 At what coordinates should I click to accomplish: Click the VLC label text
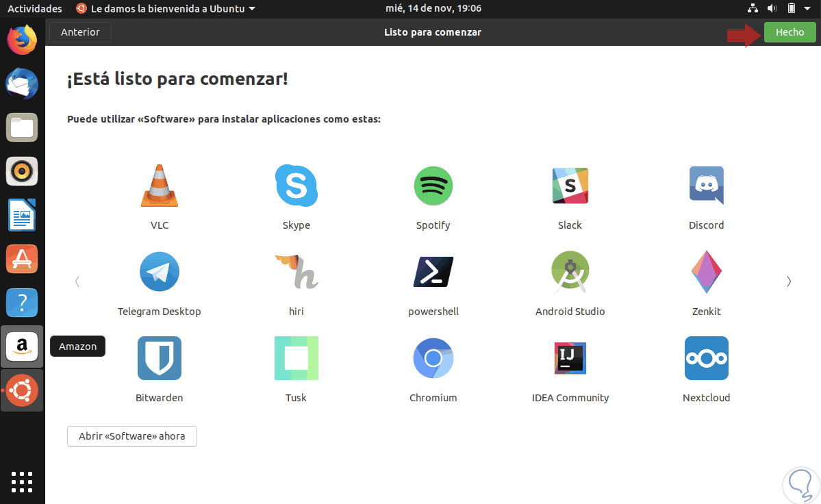159,225
